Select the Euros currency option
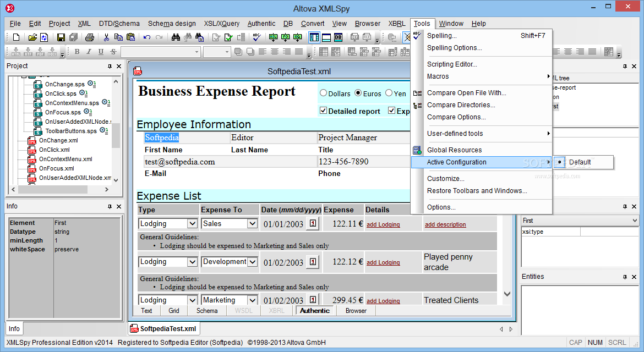Image resolution: width=644 pixels, height=352 pixels. [x=358, y=93]
